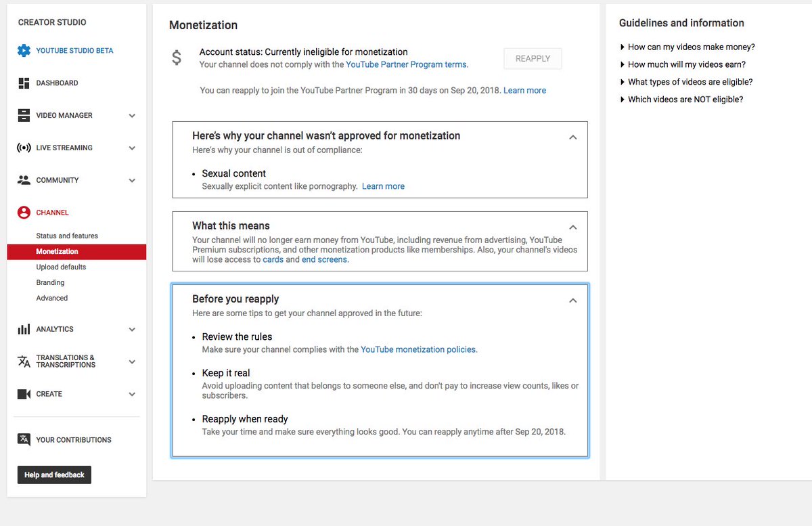Click the Analytics bar chart icon
The image size is (812, 526).
pos(24,329)
